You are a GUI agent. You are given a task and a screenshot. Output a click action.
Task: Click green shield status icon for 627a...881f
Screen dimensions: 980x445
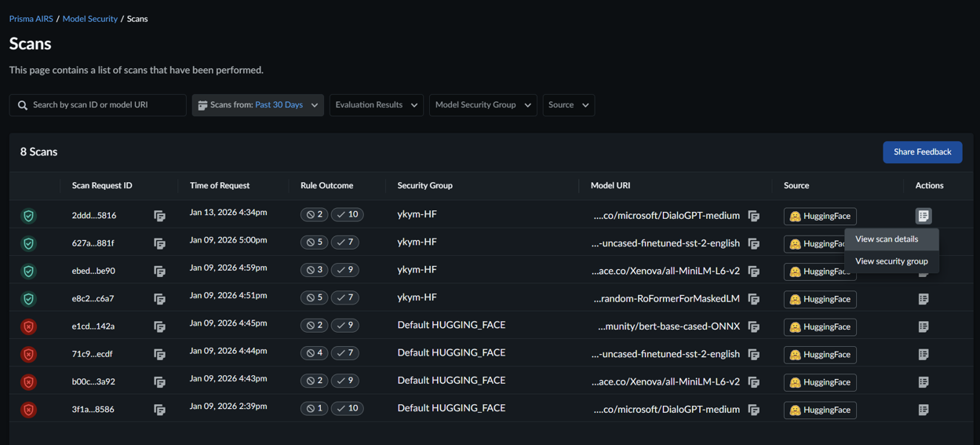pyautogui.click(x=29, y=243)
